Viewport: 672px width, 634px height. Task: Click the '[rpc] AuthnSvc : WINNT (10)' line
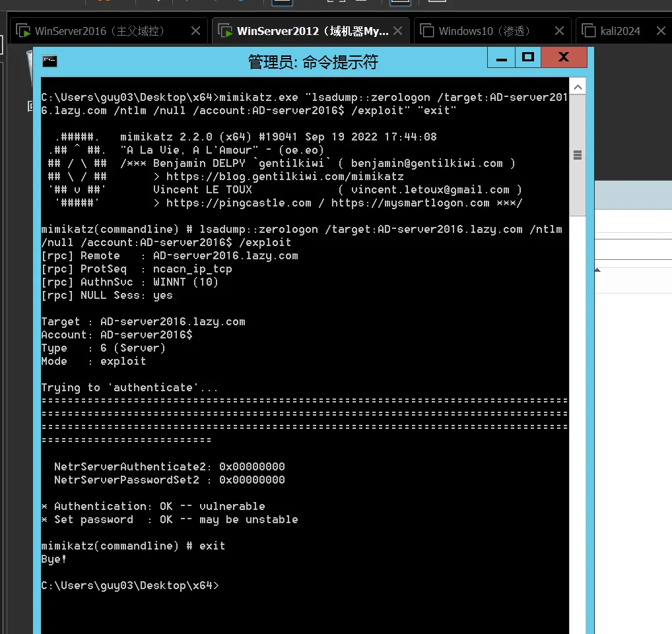pos(130,282)
